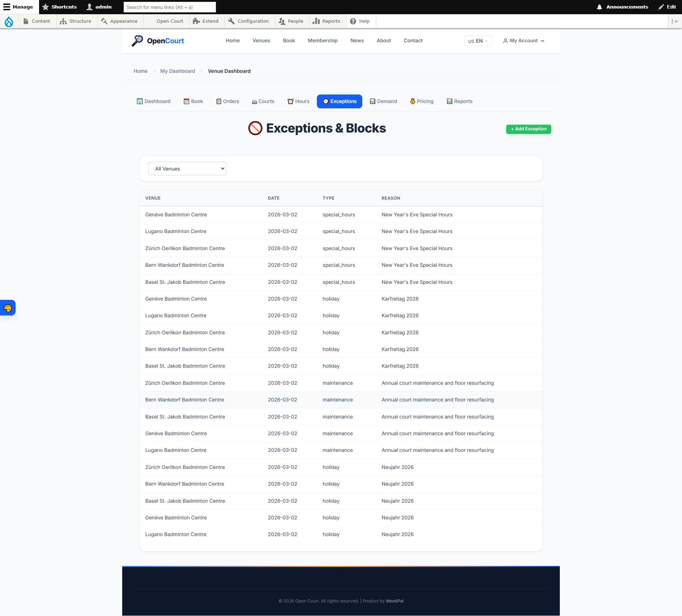Screen dimensions: 682x616
Task: Select the Hours alarm clock tab
Action: (x=298, y=101)
